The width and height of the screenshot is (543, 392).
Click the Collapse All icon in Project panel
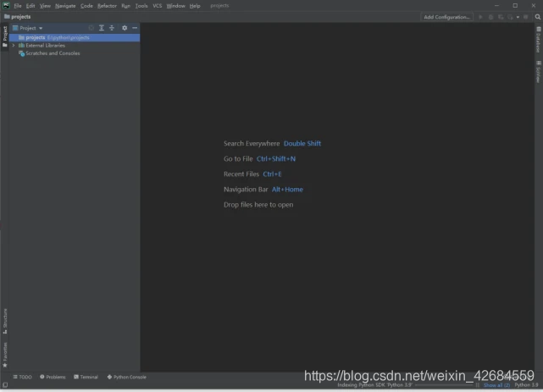(112, 28)
